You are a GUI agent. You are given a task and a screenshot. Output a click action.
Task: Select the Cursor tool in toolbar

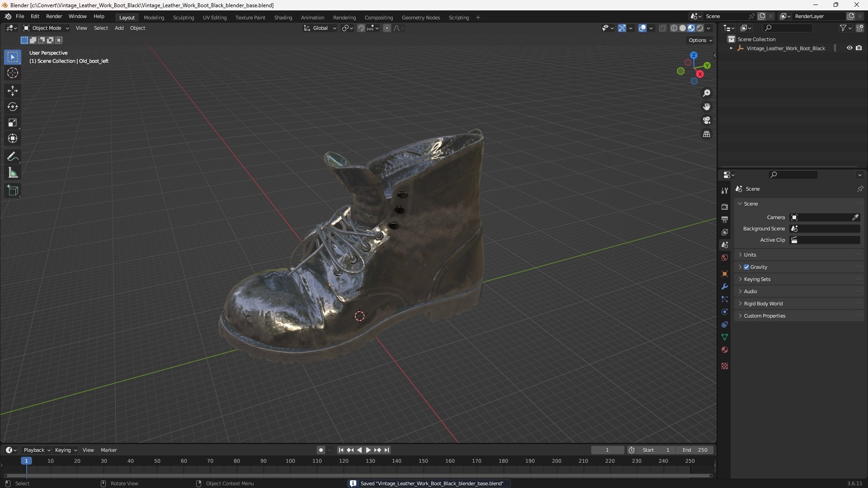coord(13,73)
